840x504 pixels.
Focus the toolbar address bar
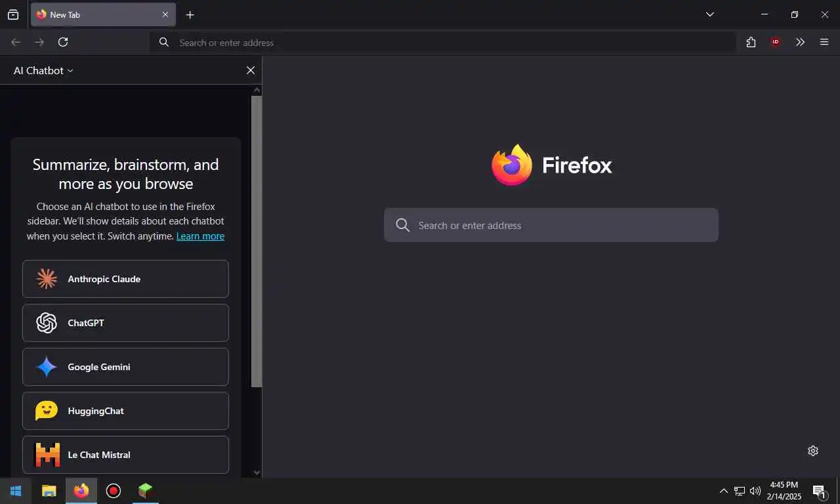pyautogui.click(x=443, y=43)
